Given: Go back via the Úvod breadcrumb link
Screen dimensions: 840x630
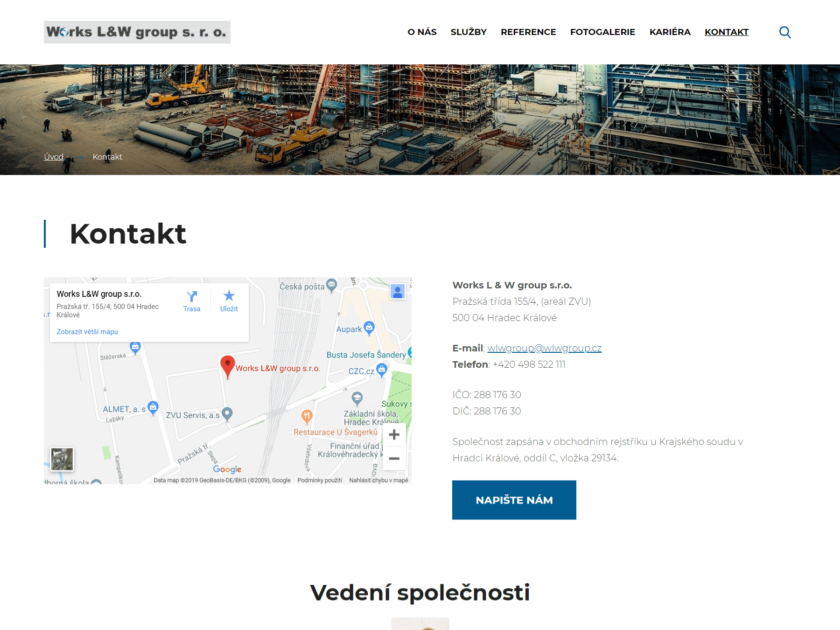Looking at the screenshot, I should [x=54, y=157].
